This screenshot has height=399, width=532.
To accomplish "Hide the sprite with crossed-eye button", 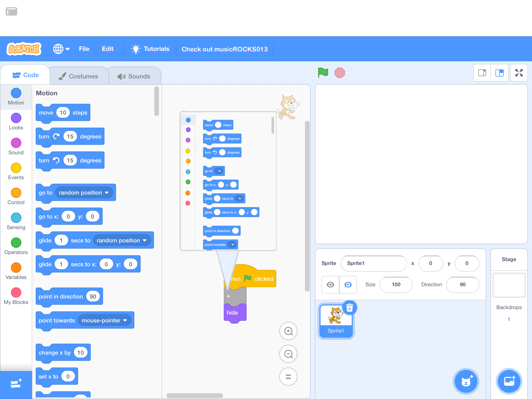I will [x=348, y=285].
